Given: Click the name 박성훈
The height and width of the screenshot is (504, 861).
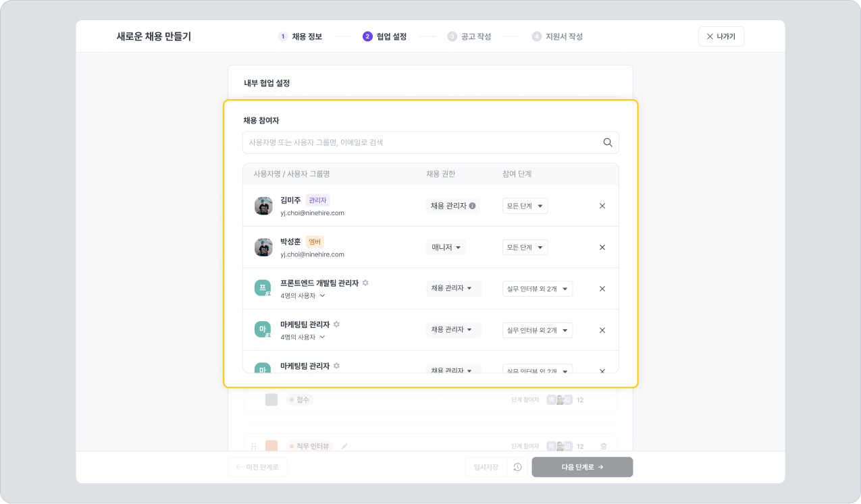Looking at the screenshot, I should pos(290,242).
